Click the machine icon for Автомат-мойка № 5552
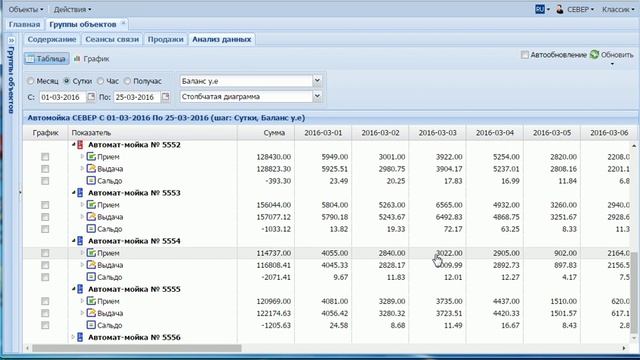The width and height of the screenshot is (640, 360). coord(80,144)
